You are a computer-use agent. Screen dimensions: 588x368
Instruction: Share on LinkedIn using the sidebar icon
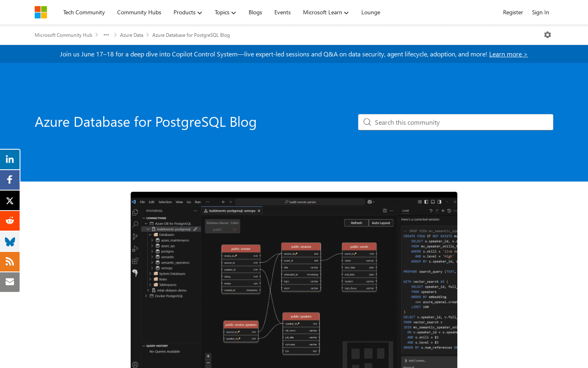[10, 159]
